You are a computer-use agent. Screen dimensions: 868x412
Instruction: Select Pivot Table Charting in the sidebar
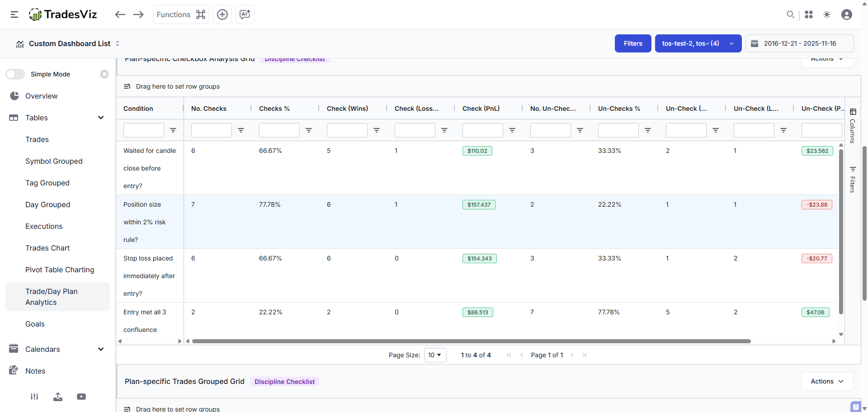(x=60, y=270)
